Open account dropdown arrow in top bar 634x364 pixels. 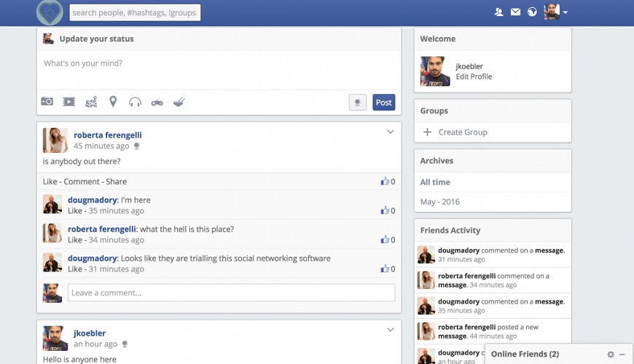coord(565,12)
